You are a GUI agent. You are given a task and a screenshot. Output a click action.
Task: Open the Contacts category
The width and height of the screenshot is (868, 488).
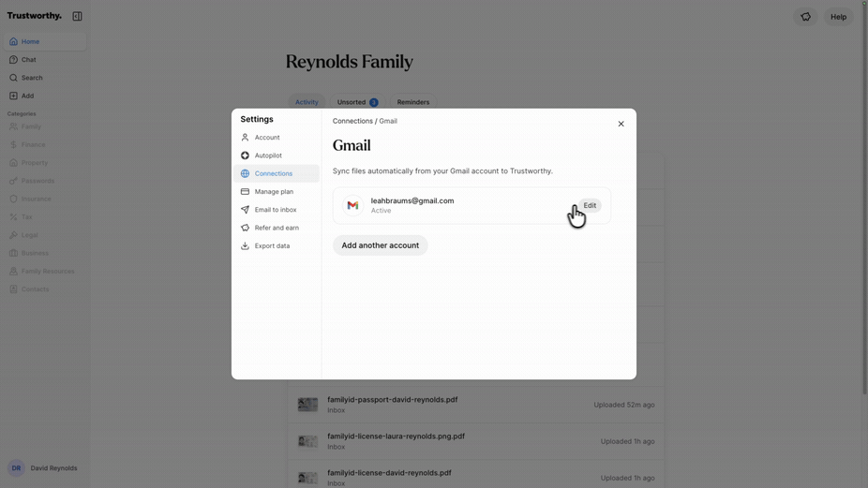[45, 289]
